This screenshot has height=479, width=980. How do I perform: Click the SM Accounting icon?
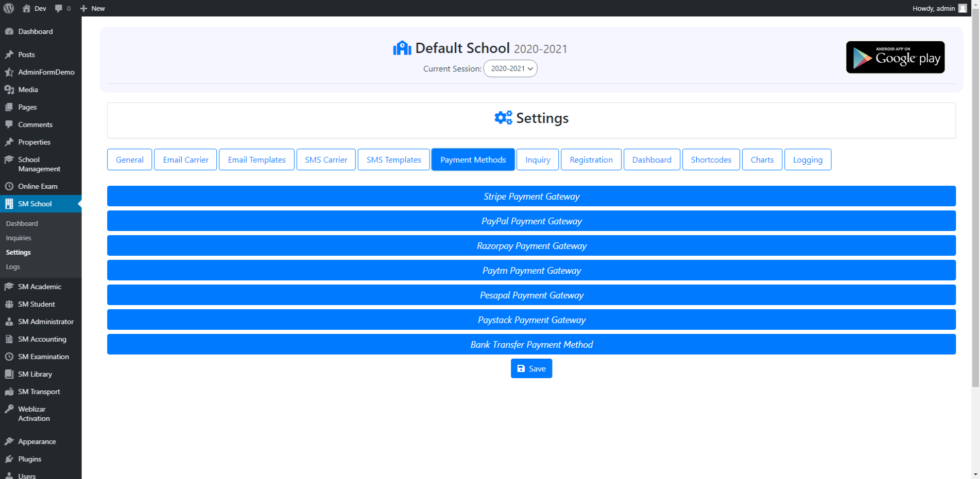click(9, 339)
